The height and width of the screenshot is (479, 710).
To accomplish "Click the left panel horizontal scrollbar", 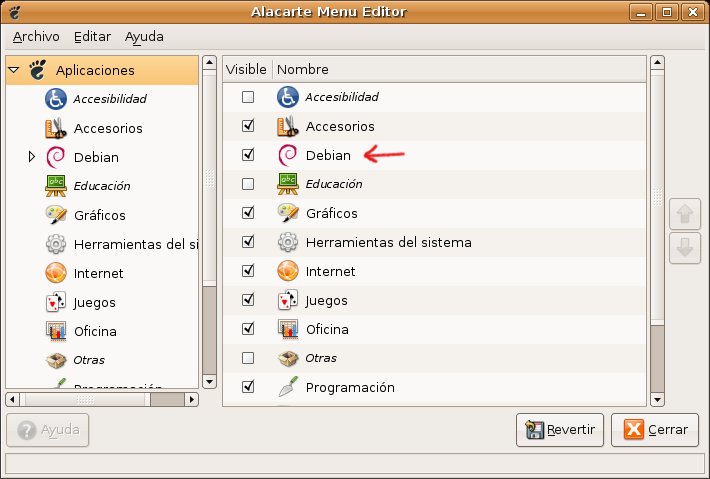I will [x=100, y=398].
